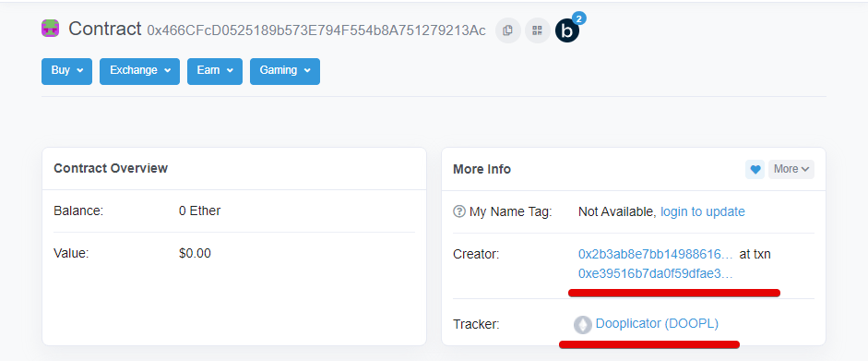Click the Creator label
This screenshot has width=868, height=361.
coord(476,255)
